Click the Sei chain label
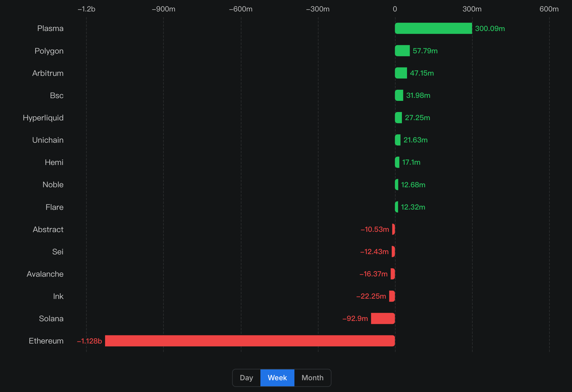Screen dimensions: 572x392 58,252
